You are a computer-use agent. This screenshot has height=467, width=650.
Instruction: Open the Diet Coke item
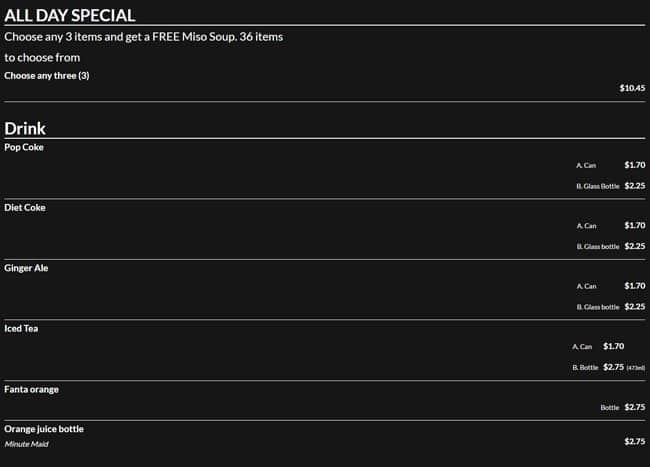click(25, 207)
